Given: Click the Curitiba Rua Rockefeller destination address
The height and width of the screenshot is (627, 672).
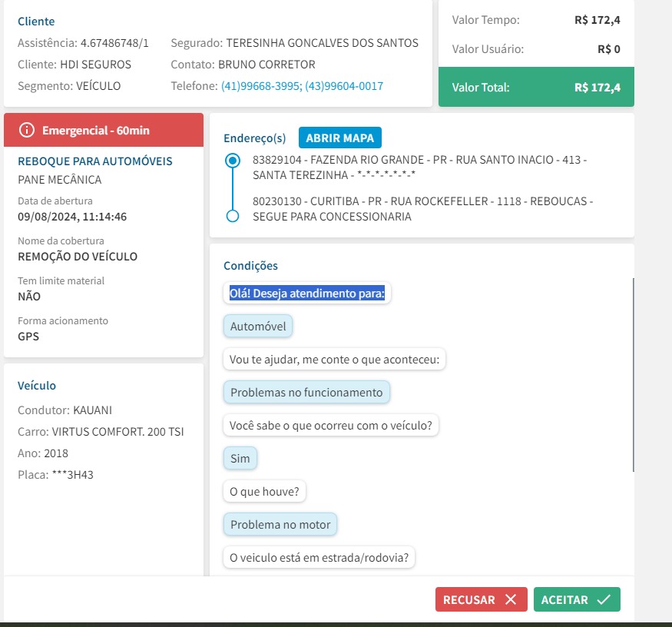Looking at the screenshot, I should (x=422, y=209).
